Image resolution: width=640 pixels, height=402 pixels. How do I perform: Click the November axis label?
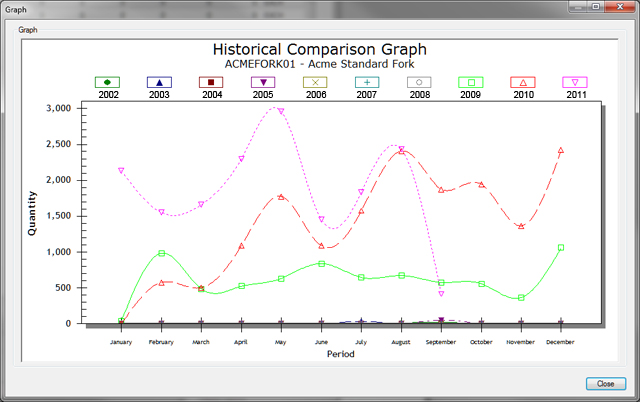(520, 342)
